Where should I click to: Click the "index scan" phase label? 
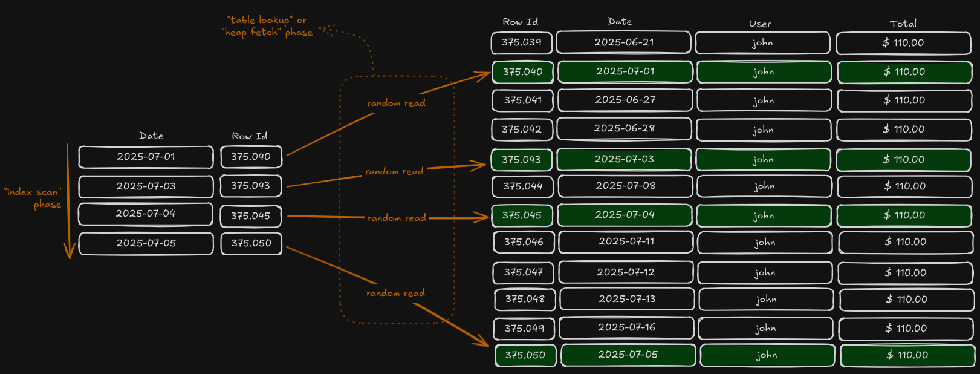point(33,198)
